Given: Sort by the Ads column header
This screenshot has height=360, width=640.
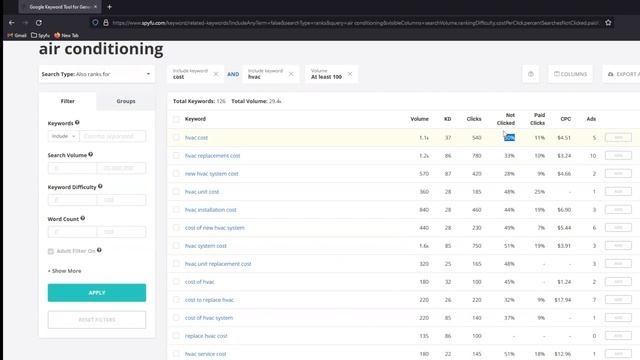Looking at the screenshot, I should pos(591,119).
